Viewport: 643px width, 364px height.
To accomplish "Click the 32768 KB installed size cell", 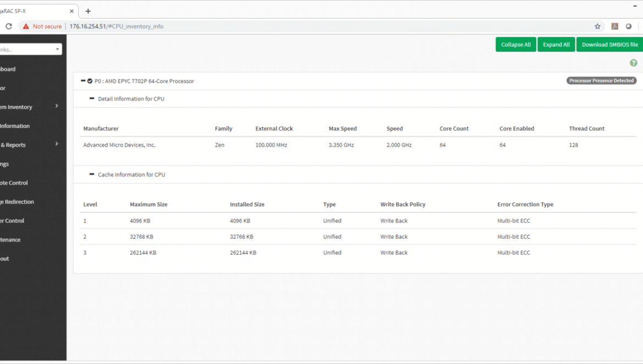I will pos(241,237).
